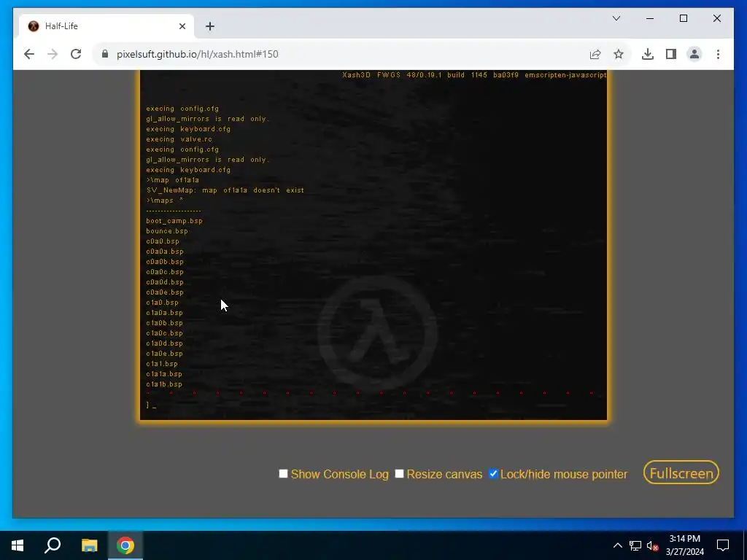This screenshot has width=747, height=560.
Task: Click c1a0e.bsp map entry
Action: click(164, 354)
